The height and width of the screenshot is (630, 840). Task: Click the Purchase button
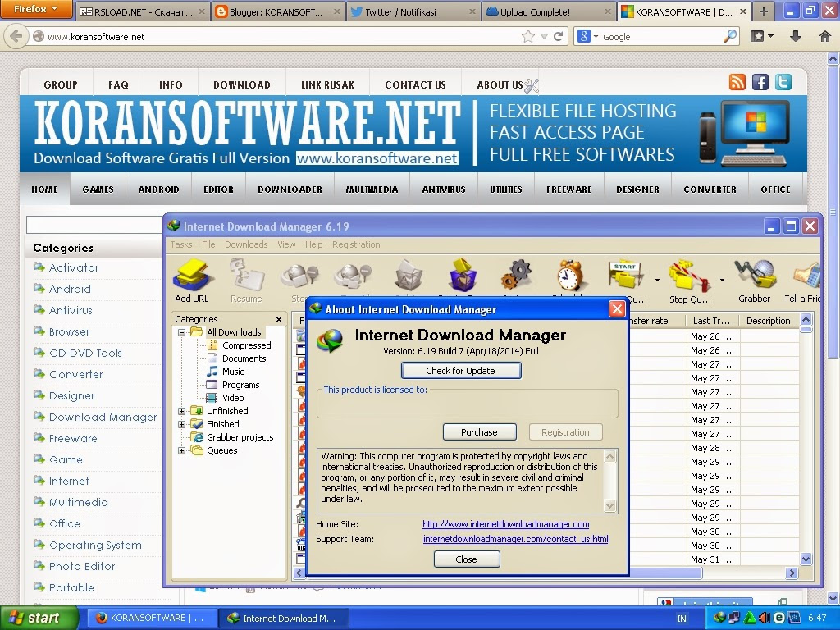pyautogui.click(x=479, y=432)
